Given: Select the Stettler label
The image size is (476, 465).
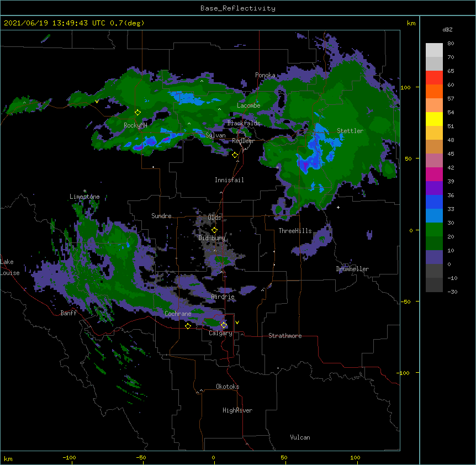Looking at the screenshot, I should (x=350, y=131).
